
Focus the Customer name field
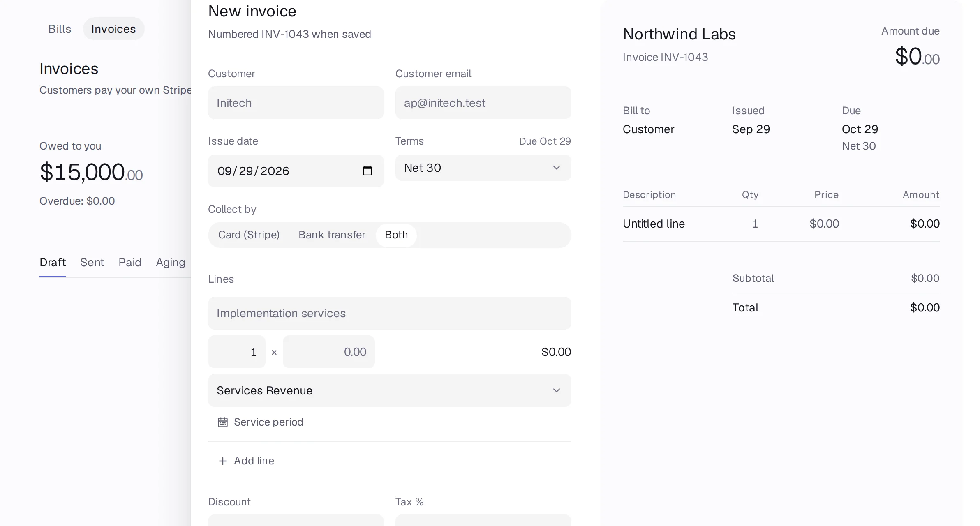click(296, 103)
